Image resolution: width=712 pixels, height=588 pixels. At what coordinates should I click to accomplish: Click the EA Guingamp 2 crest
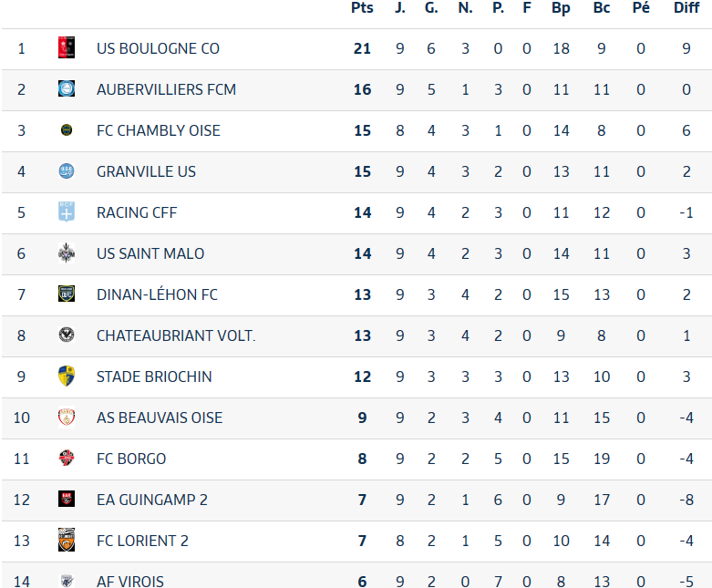point(66,500)
